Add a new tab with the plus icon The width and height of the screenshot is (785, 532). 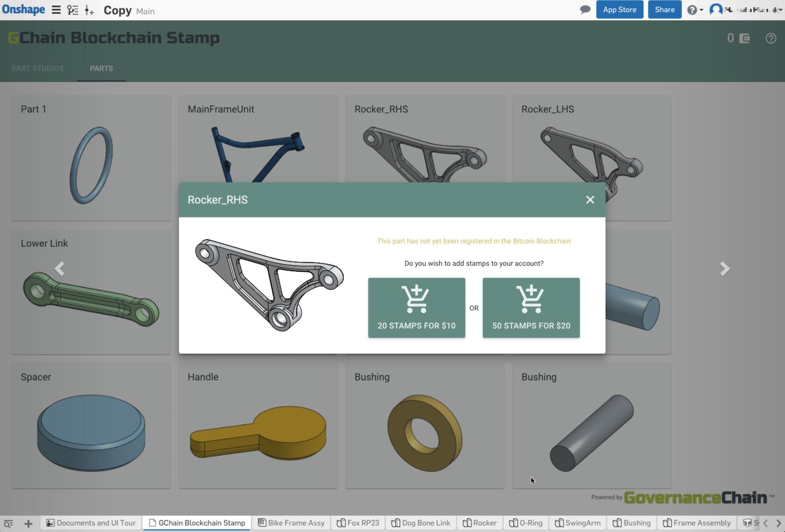(28, 523)
